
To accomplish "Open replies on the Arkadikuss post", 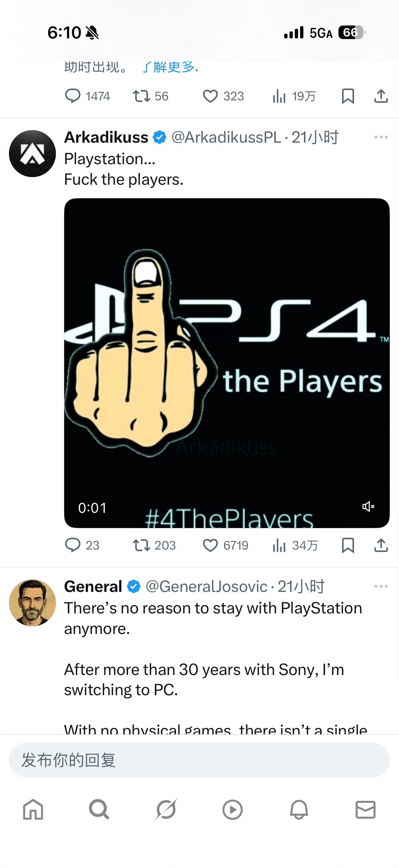I will tap(82, 545).
